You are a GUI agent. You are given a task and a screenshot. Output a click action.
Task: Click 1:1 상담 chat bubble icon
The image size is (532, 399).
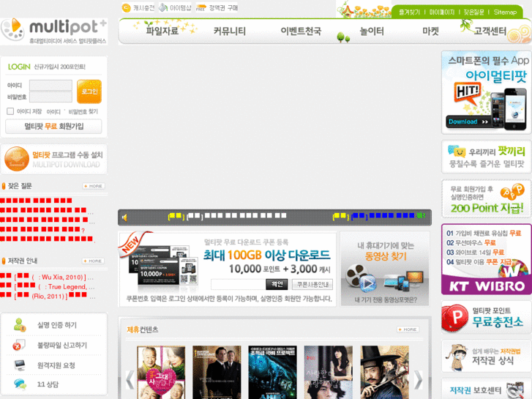[x=20, y=384]
